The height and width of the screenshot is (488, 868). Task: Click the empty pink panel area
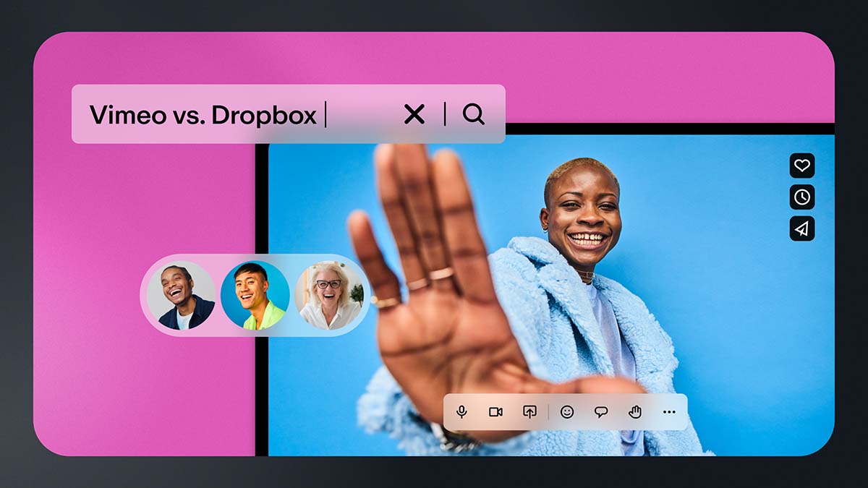(145, 390)
